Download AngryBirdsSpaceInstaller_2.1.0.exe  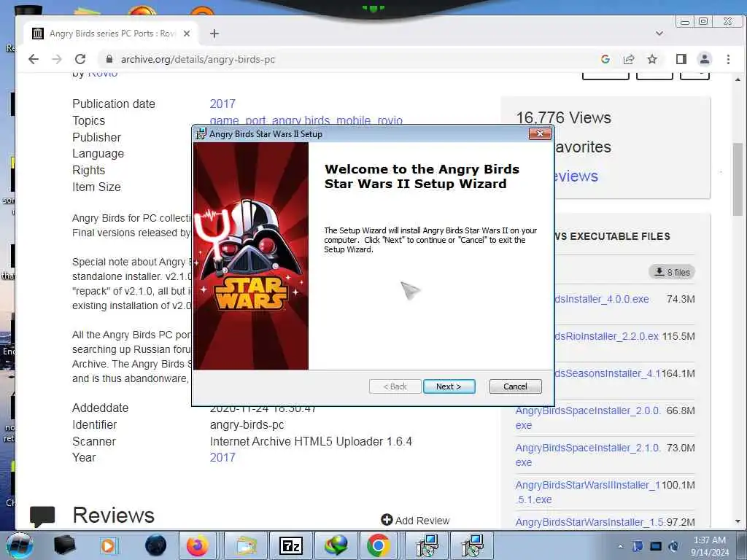point(588,455)
